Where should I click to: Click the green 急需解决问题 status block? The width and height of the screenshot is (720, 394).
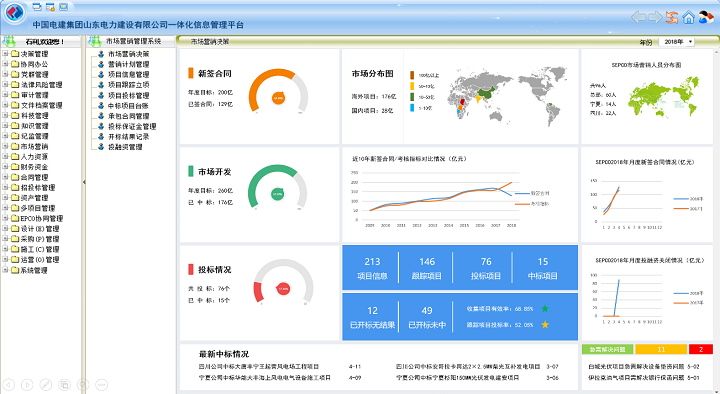[x=608, y=349]
